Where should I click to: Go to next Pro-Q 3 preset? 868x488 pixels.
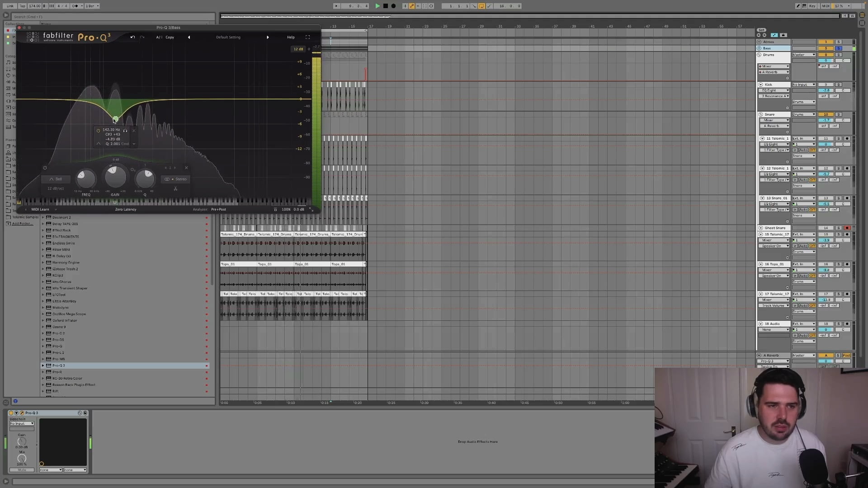[268, 37]
